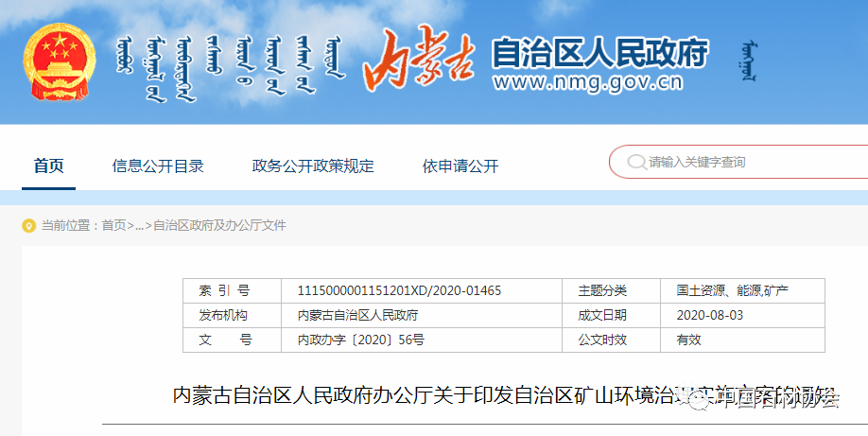The height and width of the screenshot is (436, 868).
Task: Select 内蒙古自治区人民政府 table value
Action: [x=357, y=315]
